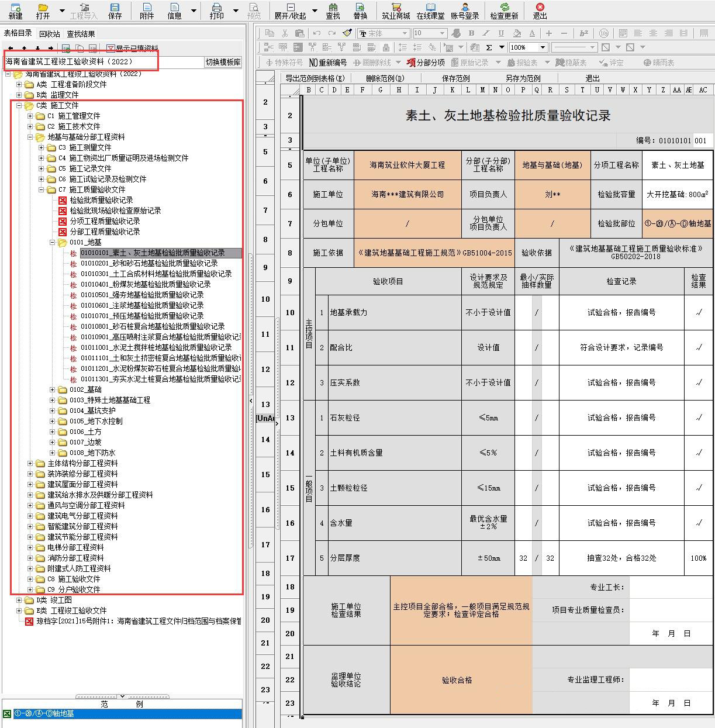Click the Σ sum icon
This screenshot has width=715, height=728.
tap(489, 47)
